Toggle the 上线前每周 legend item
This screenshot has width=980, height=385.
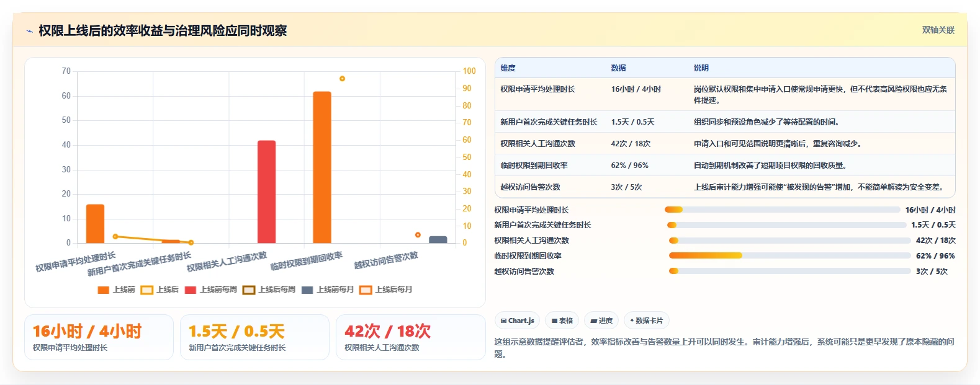point(211,290)
